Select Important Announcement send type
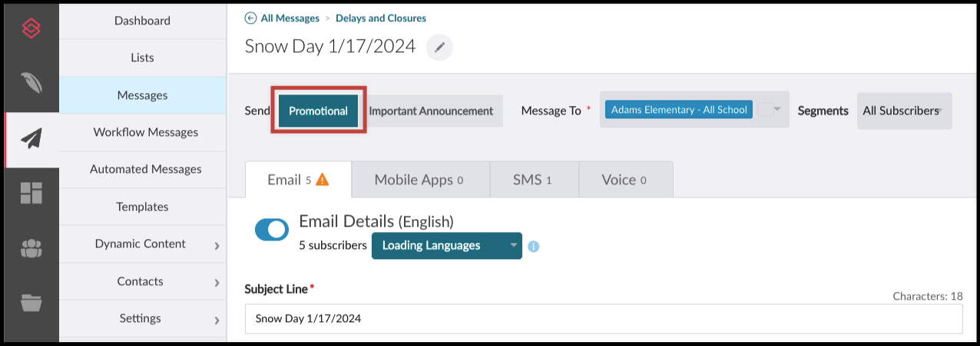 431,111
